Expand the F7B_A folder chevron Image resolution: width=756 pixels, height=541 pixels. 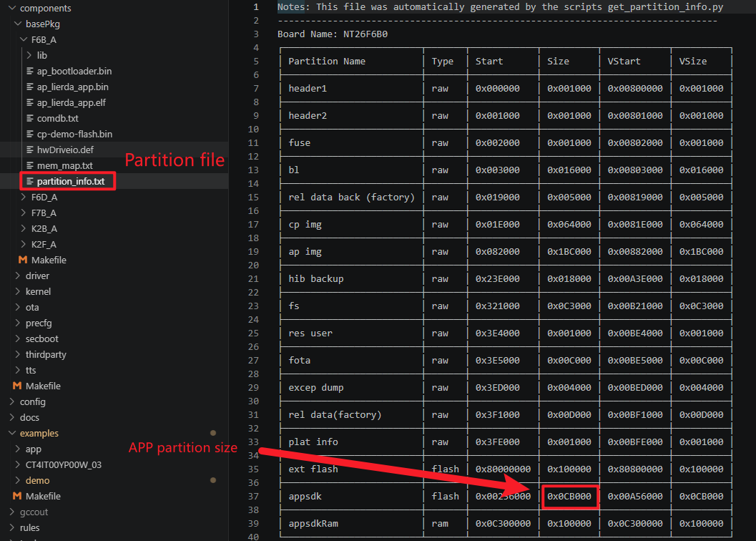pyautogui.click(x=24, y=213)
